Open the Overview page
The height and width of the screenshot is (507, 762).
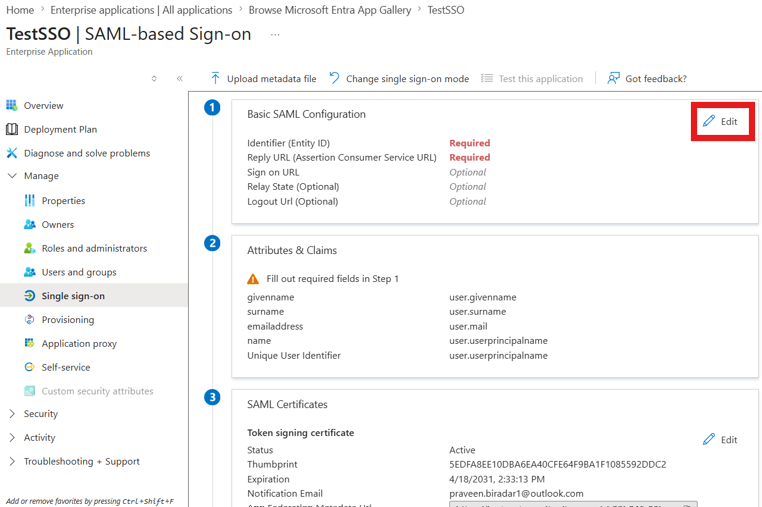[44, 105]
